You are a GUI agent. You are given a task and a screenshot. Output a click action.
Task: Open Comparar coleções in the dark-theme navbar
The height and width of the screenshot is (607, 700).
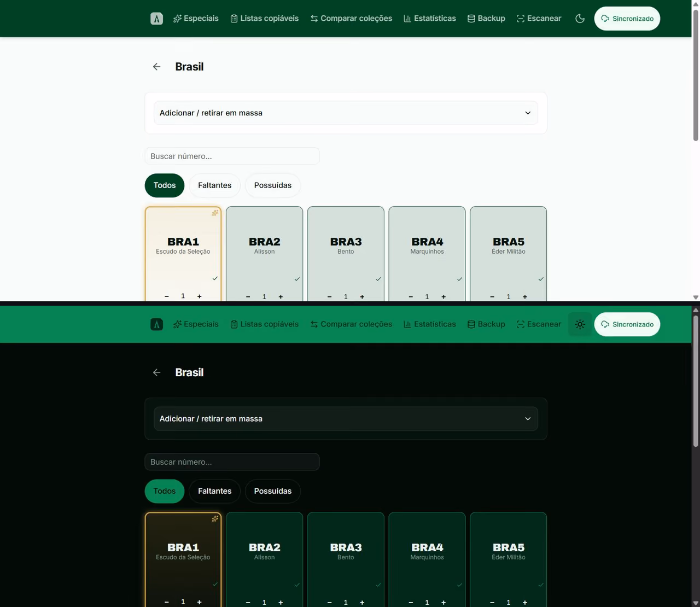(x=351, y=324)
